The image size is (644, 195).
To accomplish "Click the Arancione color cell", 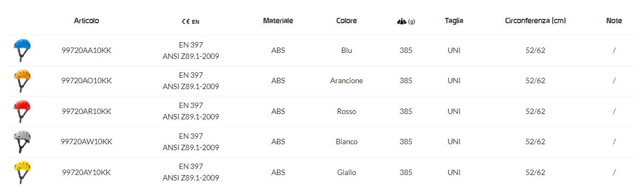I will click(346, 80).
